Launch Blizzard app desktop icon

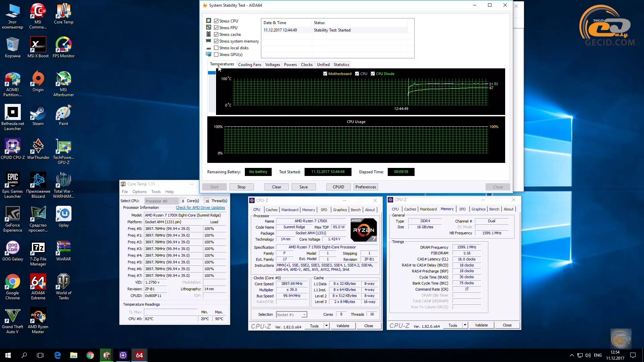pyautogui.click(x=38, y=185)
